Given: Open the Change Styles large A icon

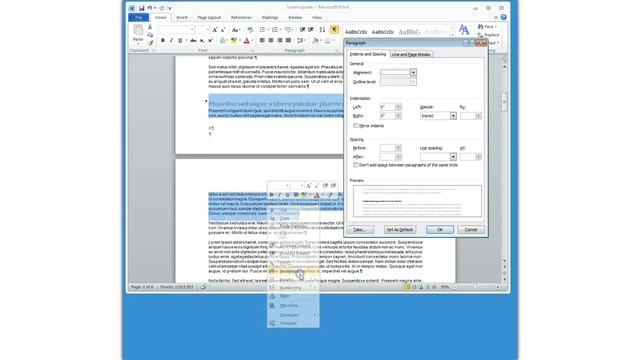Looking at the screenshot, I should (x=464, y=29).
